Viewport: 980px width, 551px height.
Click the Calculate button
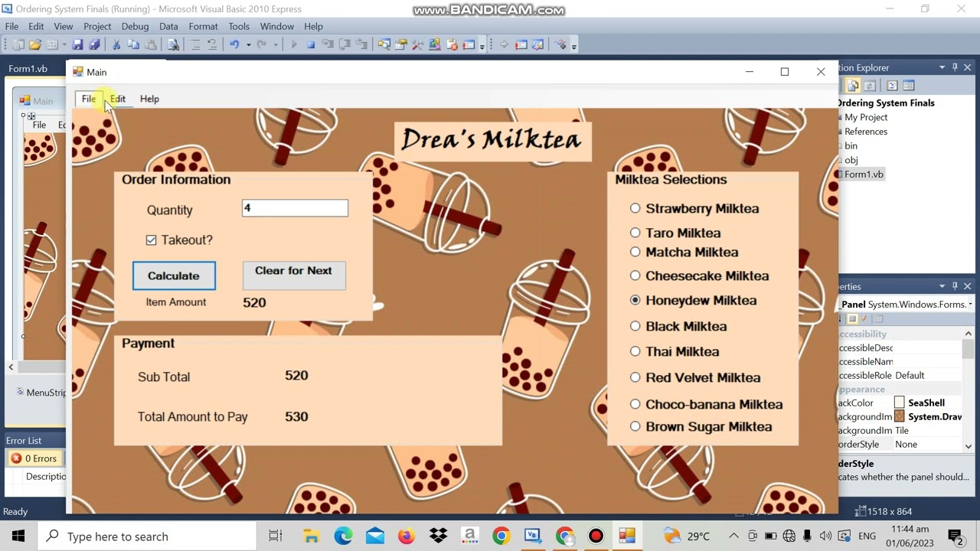[x=174, y=275]
